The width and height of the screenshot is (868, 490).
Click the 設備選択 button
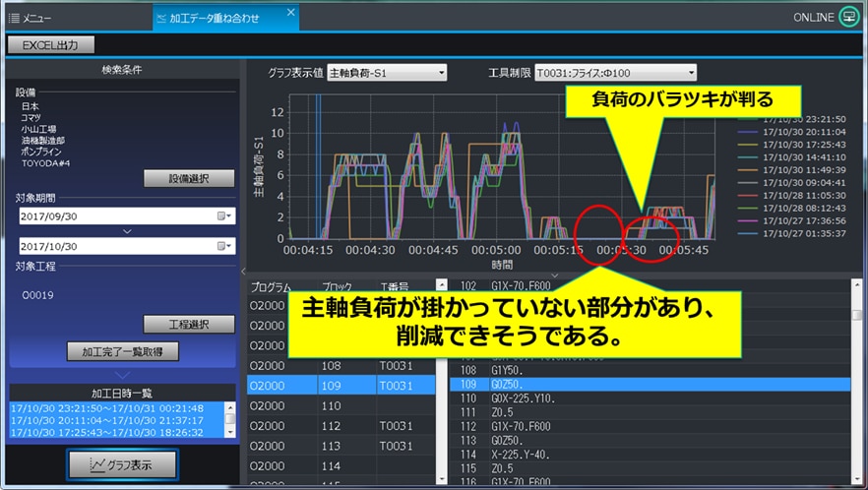[x=189, y=178]
